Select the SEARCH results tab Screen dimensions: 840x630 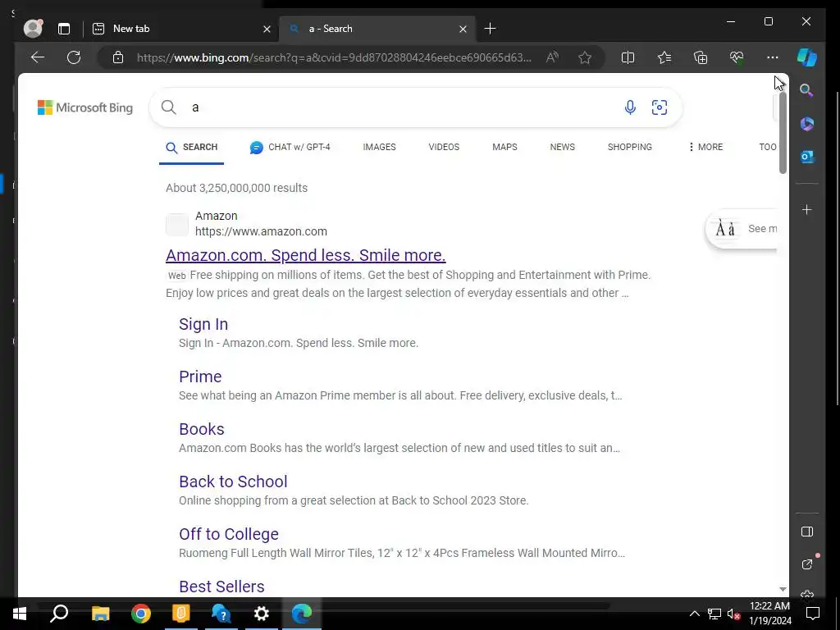tap(192, 148)
